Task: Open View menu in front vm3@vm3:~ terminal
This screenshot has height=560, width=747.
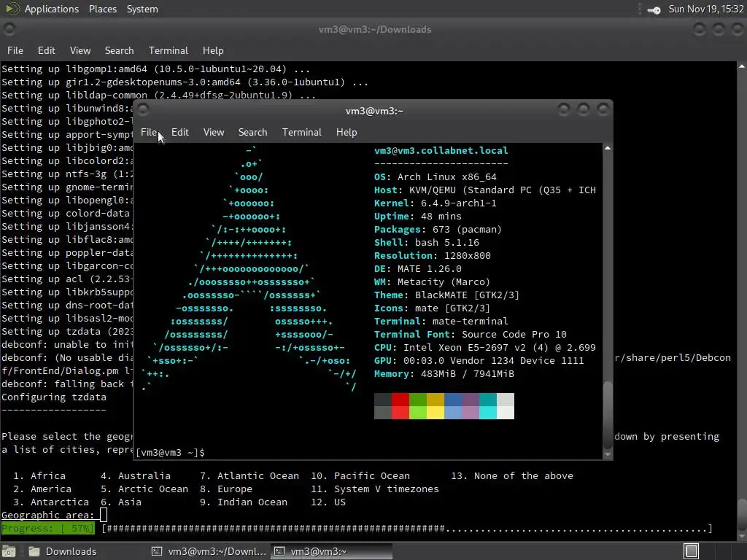Action: (214, 133)
